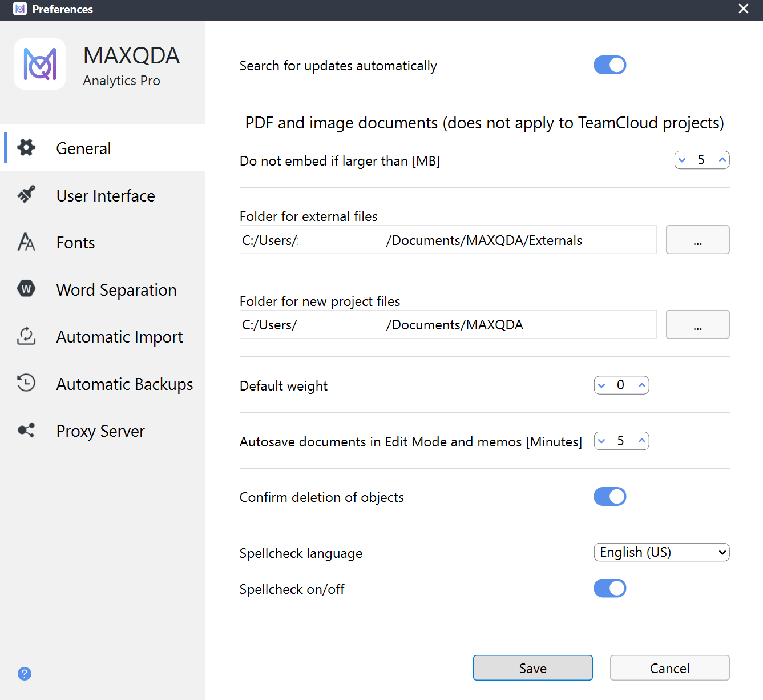Open the Spellcheck language dropdown
Screen dimensions: 763x700
point(661,552)
